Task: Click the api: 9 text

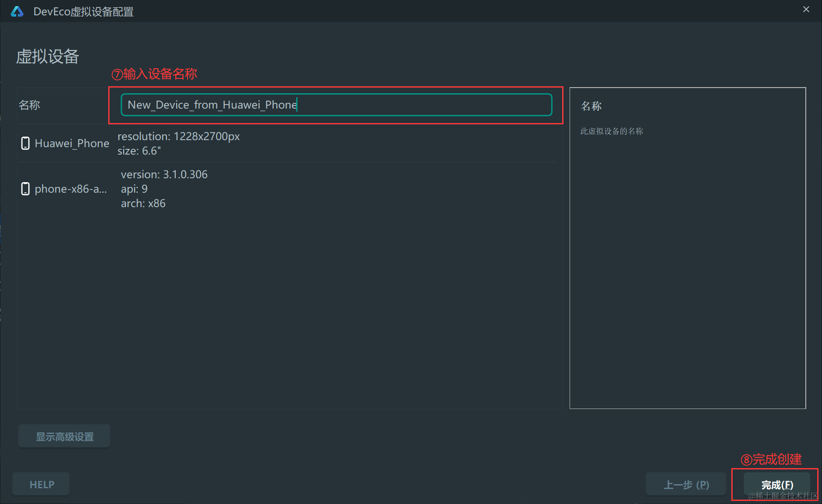Action: pyautogui.click(x=134, y=189)
